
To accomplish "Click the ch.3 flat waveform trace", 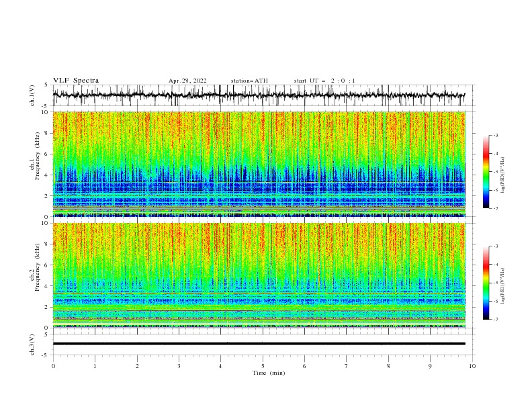I will [259, 344].
